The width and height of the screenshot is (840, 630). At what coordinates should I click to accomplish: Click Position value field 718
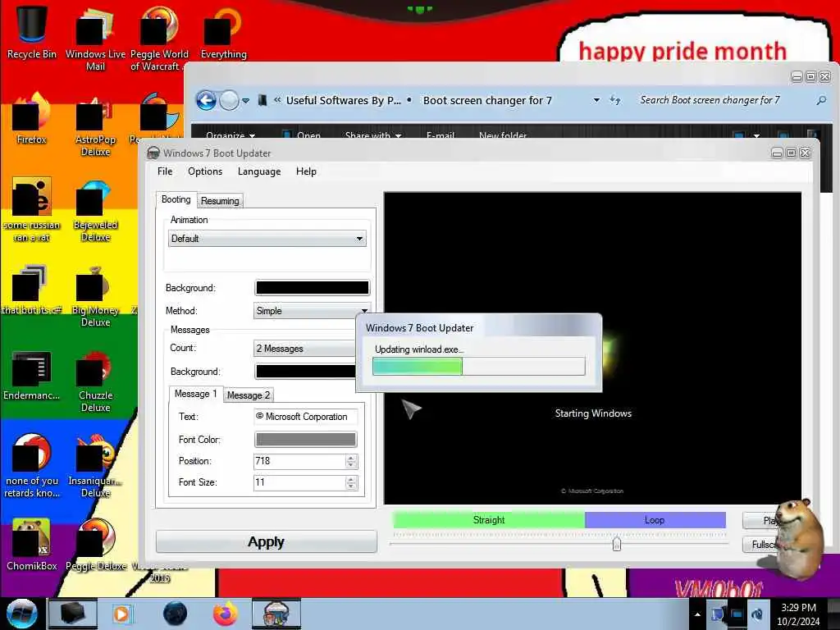pyautogui.click(x=299, y=461)
